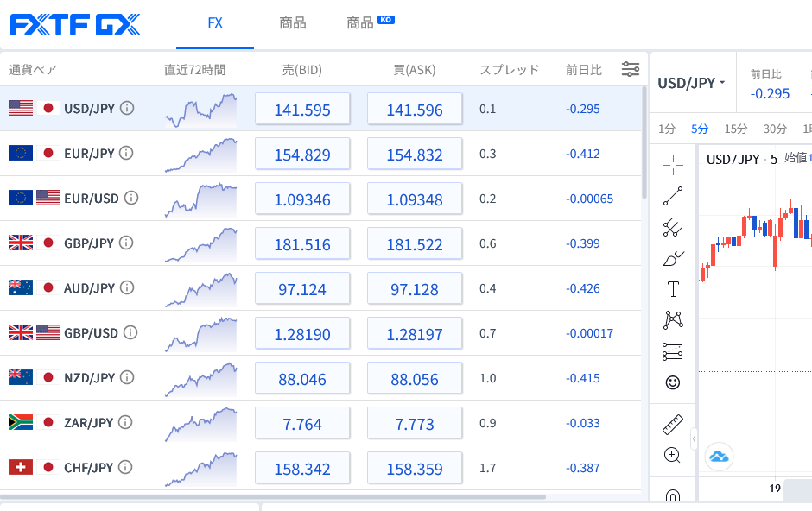This screenshot has height=511, width=812.
Task: Click the FXTF GX logo
Action: [x=75, y=24]
